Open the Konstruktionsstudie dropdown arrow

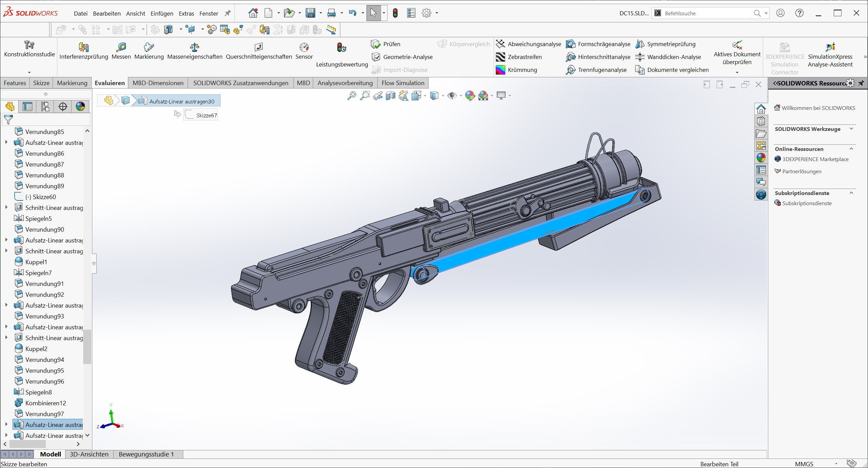(x=29, y=72)
